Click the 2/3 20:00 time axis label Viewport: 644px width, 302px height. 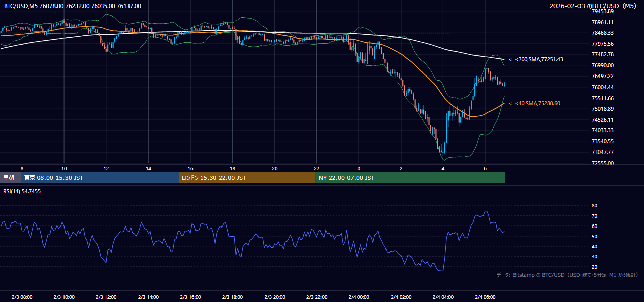pyautogui.click(x=275, y=297)
